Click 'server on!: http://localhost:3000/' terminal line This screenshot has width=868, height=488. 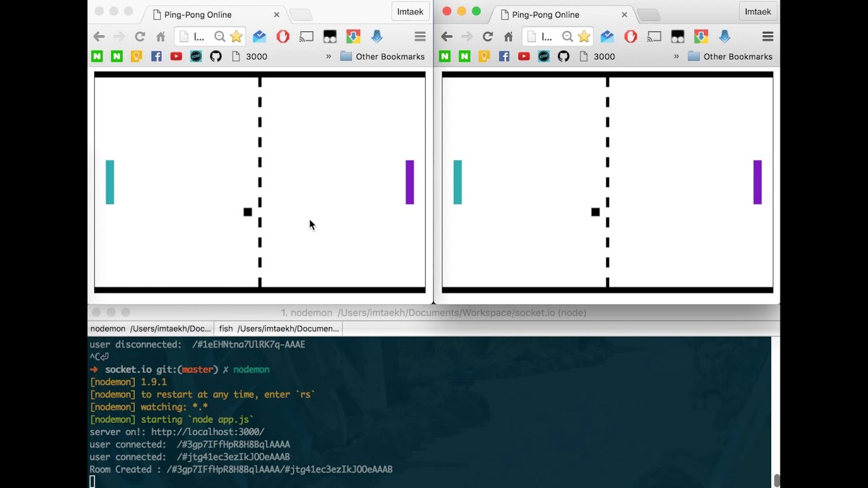pos(177,432)
